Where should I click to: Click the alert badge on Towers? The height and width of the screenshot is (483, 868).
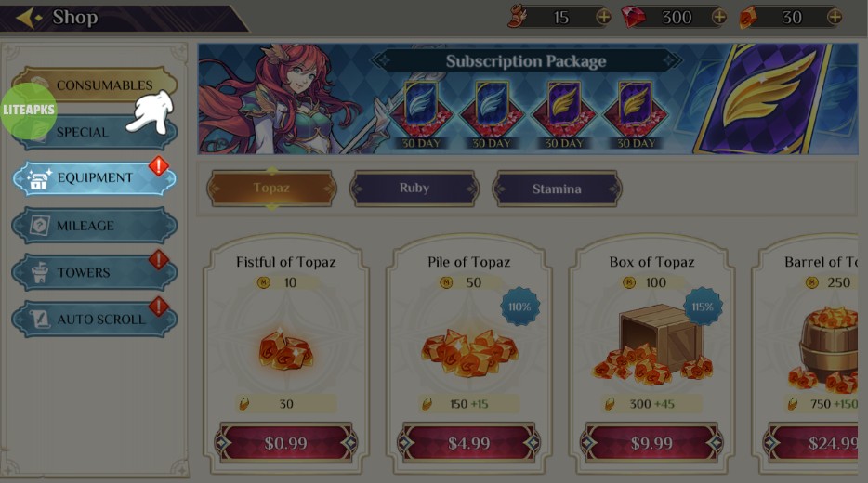coord(158,259)
